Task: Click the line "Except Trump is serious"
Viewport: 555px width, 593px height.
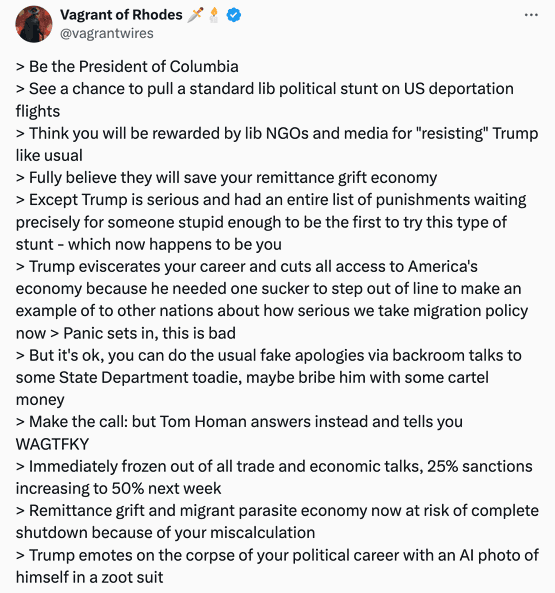Action: (x=271, y=222)
